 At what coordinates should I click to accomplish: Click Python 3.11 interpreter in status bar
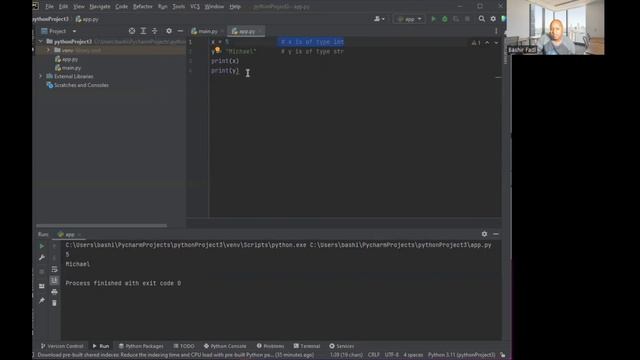(461, 355)
